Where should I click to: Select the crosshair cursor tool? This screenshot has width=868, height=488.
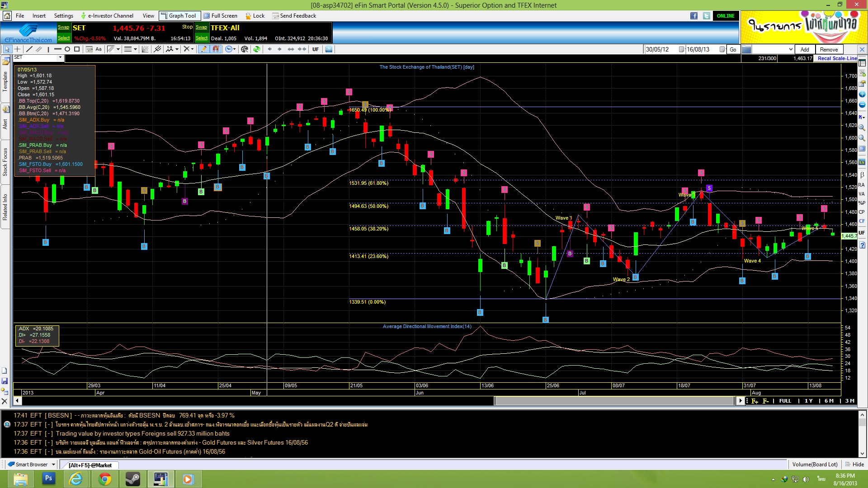point(18,49)
